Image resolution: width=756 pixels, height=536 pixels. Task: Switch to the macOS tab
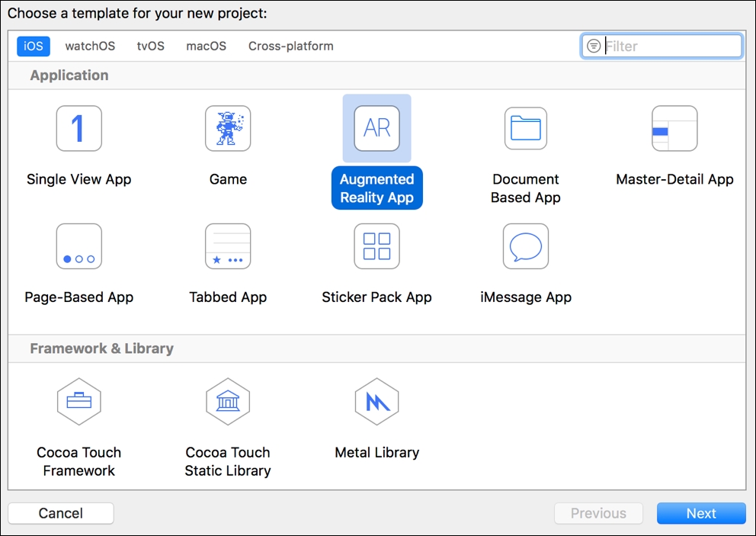207,46
